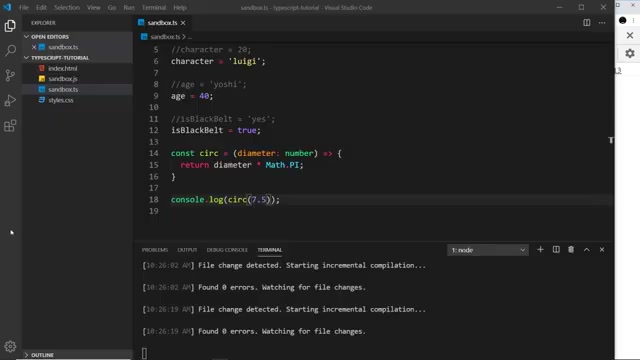Click the gear icon in right browser window
This screenshot has height=360, width=640.
(x=630, y=53)
